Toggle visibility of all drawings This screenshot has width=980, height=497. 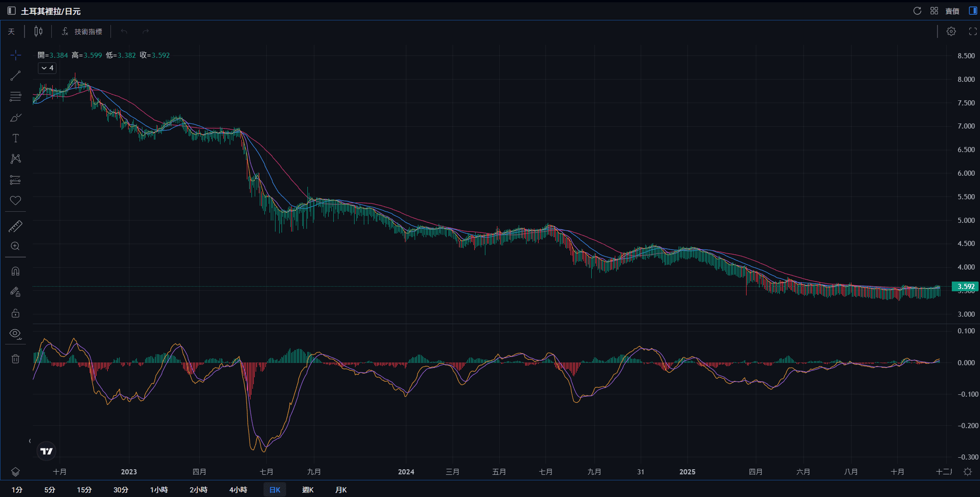(15, 334)
